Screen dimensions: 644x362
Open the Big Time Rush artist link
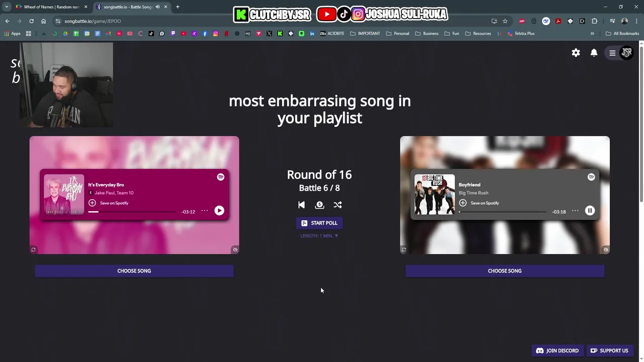(473, 193)
